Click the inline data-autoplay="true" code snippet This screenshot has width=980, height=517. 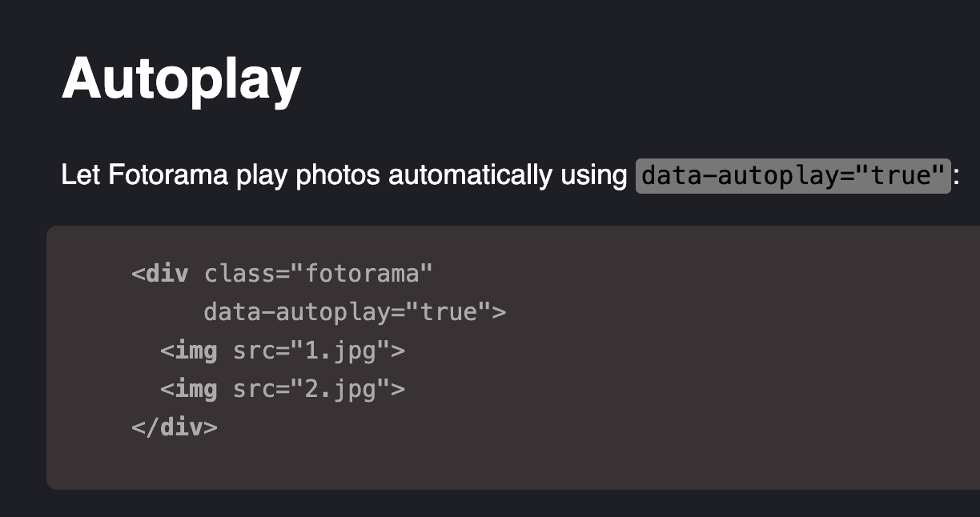pos(793,175)
